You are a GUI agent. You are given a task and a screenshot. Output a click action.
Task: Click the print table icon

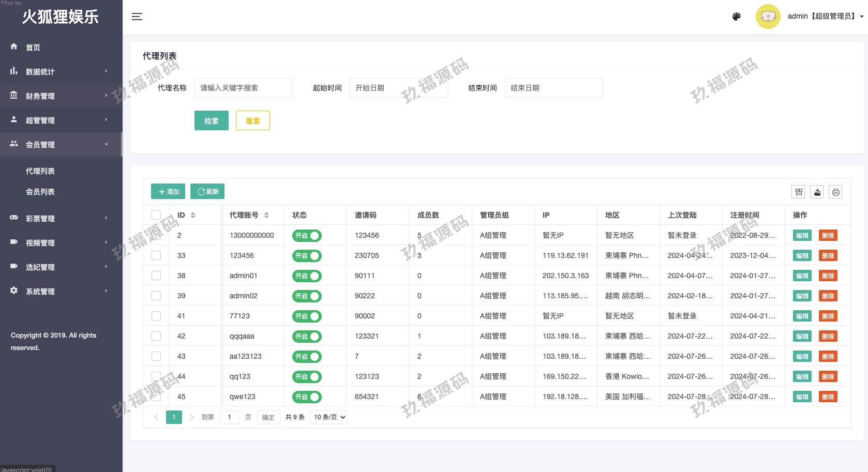(x=835, y=192)
